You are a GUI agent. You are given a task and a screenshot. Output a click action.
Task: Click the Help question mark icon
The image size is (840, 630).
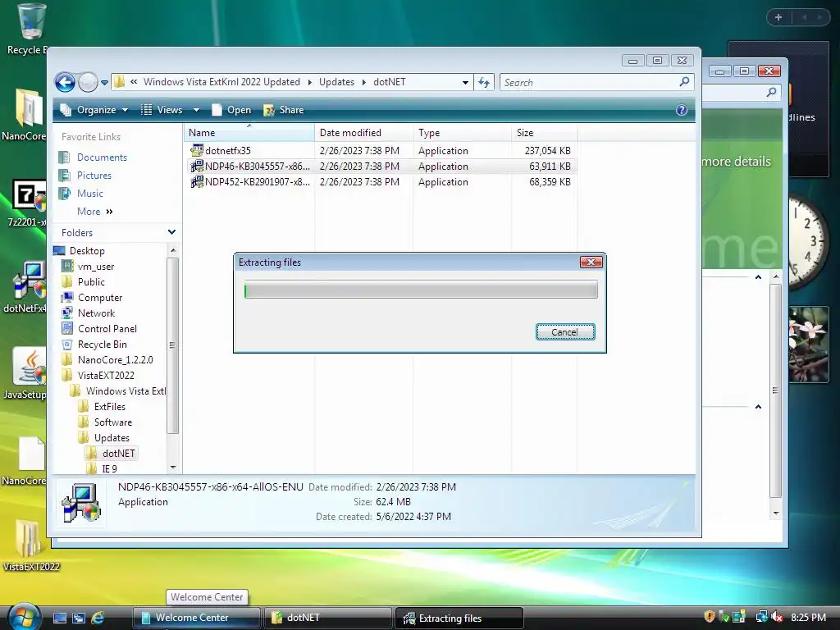pyautogui.click(x=682, y=110)
